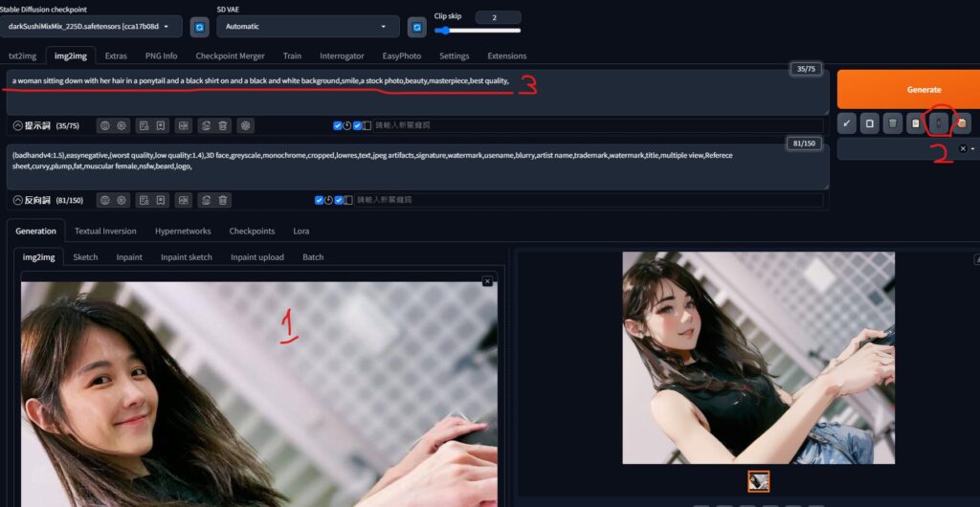The width and height of the screenshot is (980, 507).
Task: Open the Stable Diffusion checkpoint dropdown
Action: (x=92, y=27)
